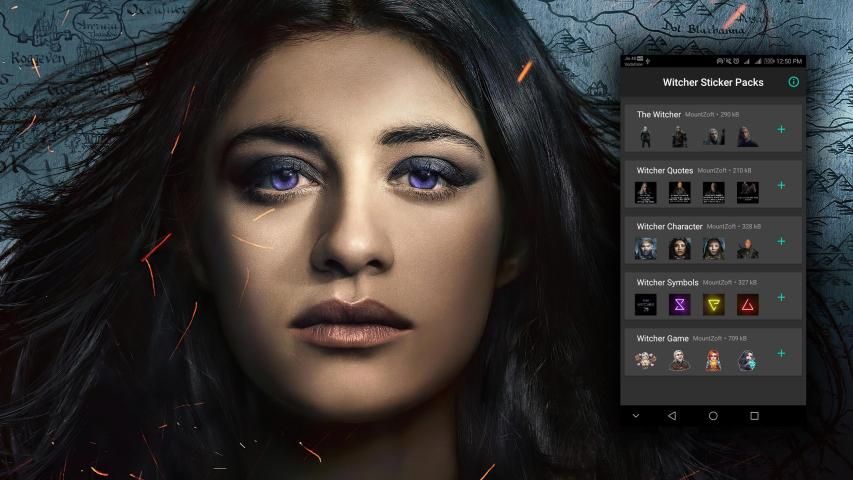Open the Witcher Quotes pack title
This screenshot has width=853, height=480.
click(665, 171)
